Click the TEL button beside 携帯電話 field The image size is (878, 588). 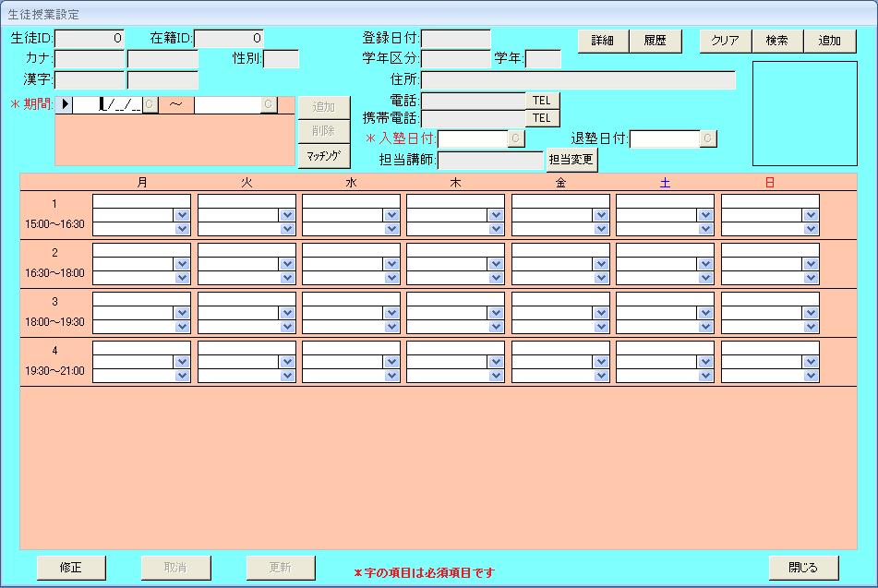[x=542, y=118]
